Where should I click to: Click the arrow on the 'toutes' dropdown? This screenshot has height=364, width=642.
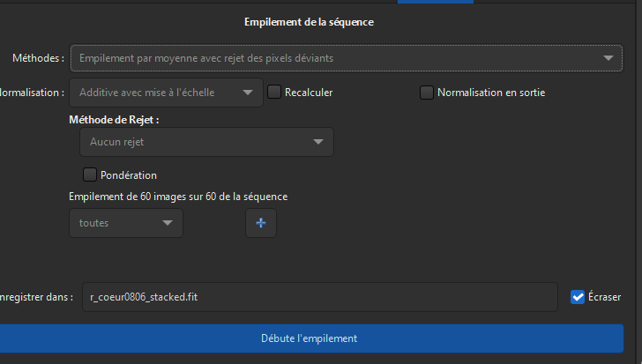click(168, 224)
